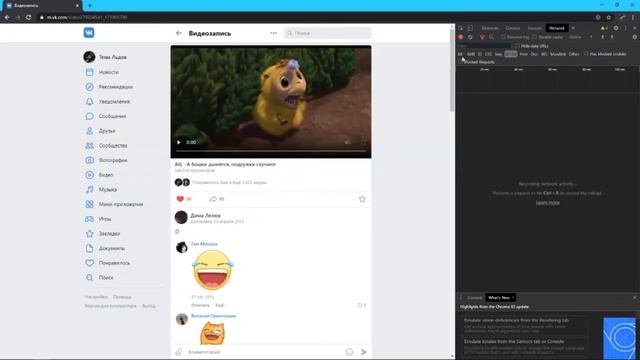Open Дима Лелюк's profile
The height and width of the screenshot is (360, 640).
click(x=206, y=215)
